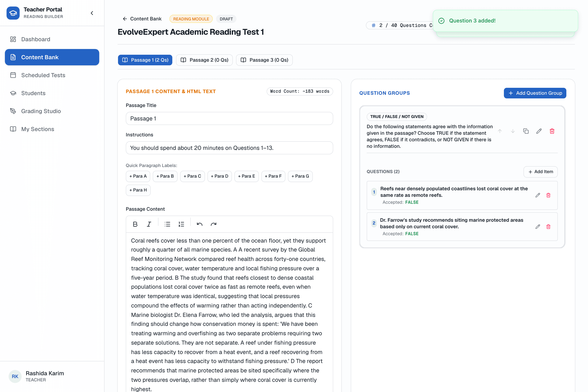Viewport: 588px width, 392px height.
Task: Insert the Para F paragraph label
Action: click(x=273, y=176)
